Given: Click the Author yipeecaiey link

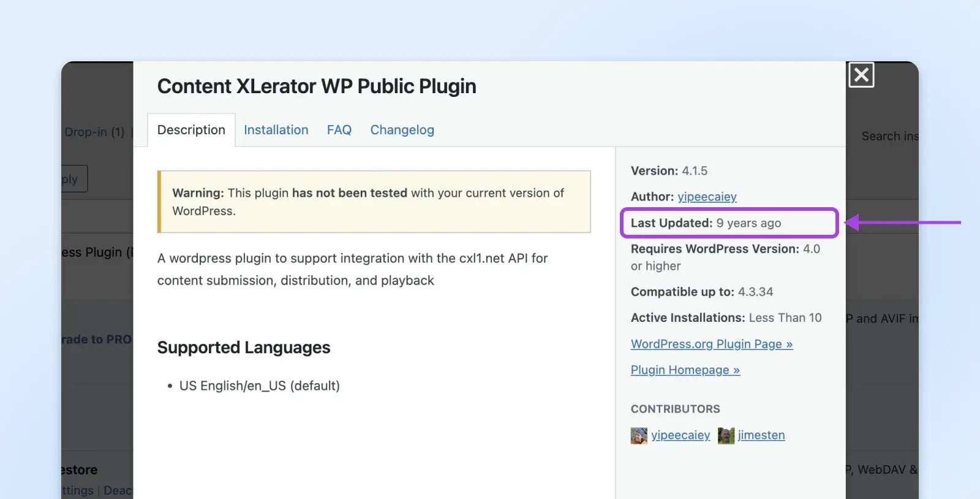Looking at the screenshot, I should pos(707,197).
